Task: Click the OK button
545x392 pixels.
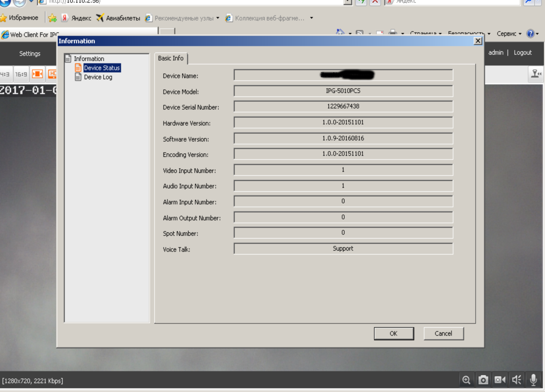Action: click(x=394, y=334)
